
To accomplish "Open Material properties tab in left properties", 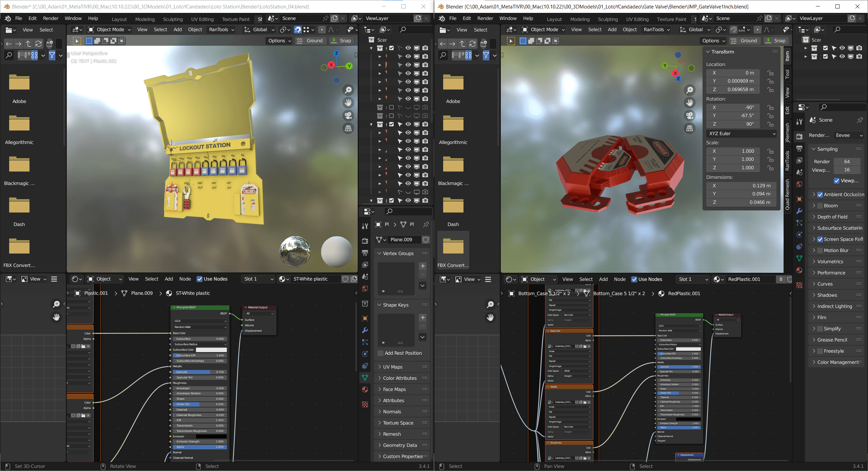I will point(365,389).
